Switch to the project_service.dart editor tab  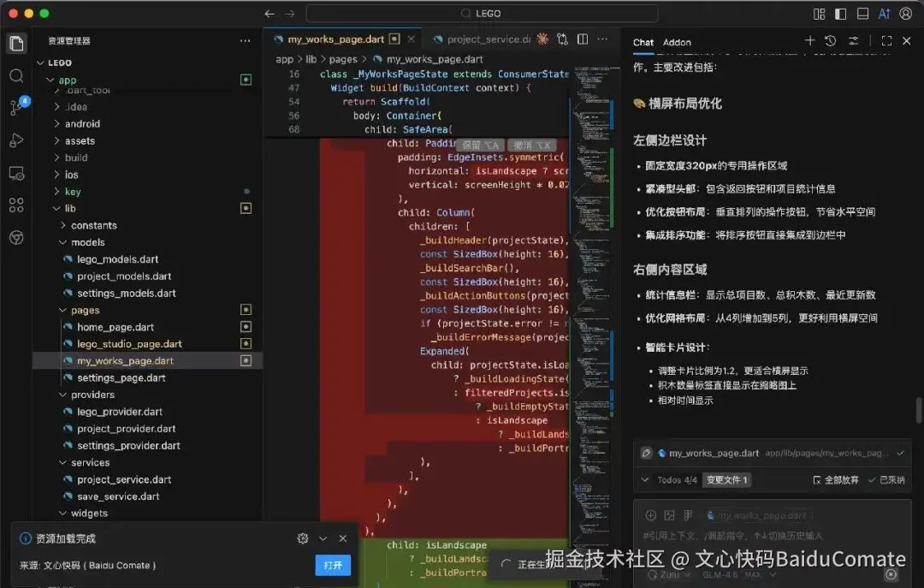482,39
